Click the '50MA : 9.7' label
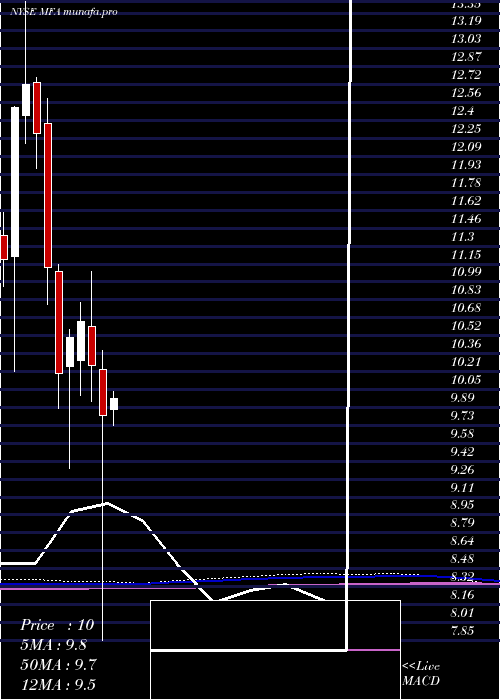The height and width of the screenshot is (700, 500). 58,665
